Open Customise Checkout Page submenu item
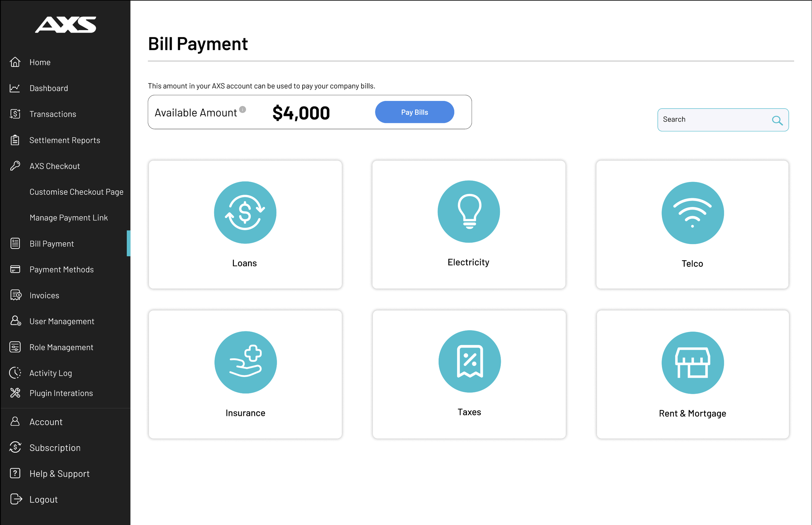812x525 pixels. click(76, 192)
